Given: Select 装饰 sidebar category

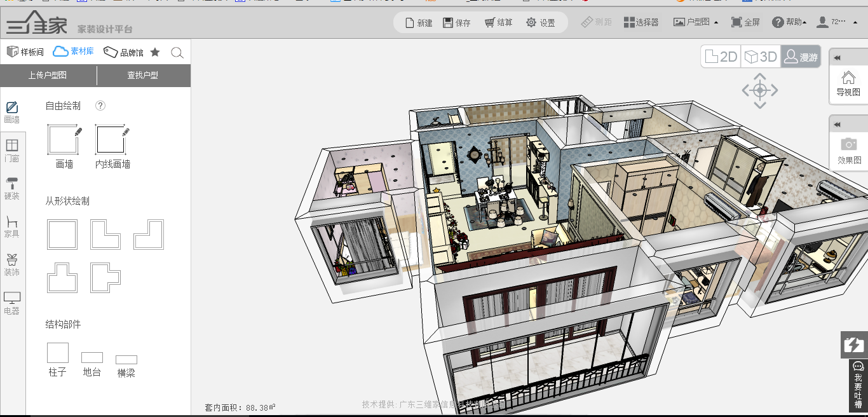Looking at the screenshot, I should tap(12, 265).
